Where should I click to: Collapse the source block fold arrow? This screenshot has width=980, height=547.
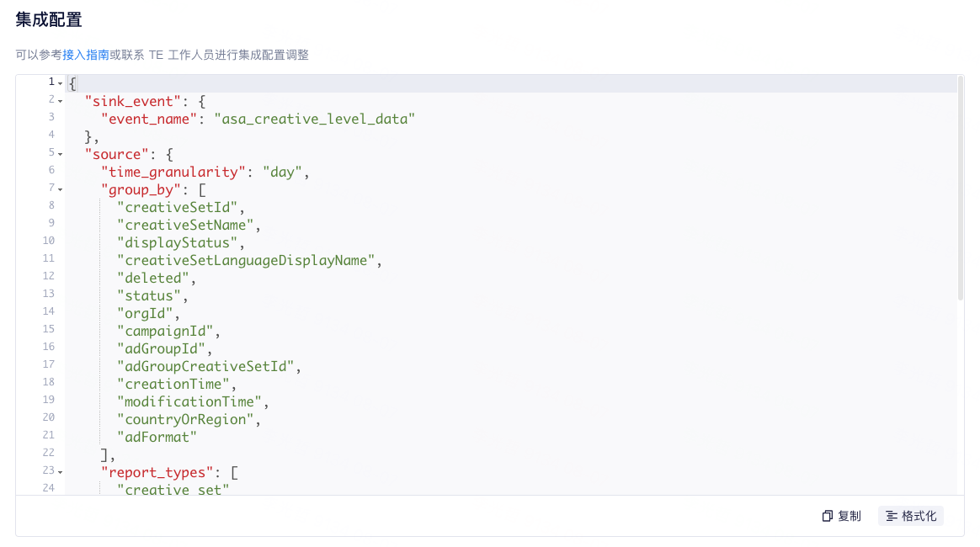click(61, 154)
